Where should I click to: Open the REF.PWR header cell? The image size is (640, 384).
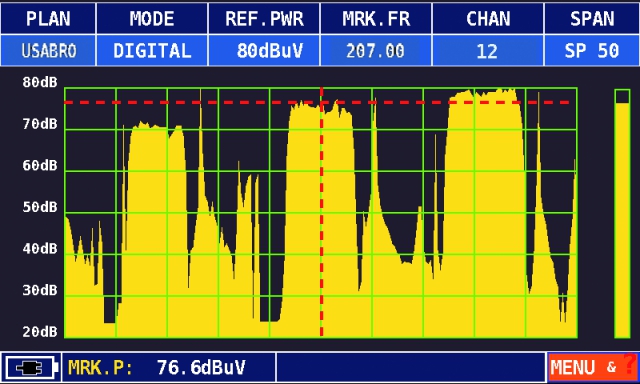coord(264,19)
